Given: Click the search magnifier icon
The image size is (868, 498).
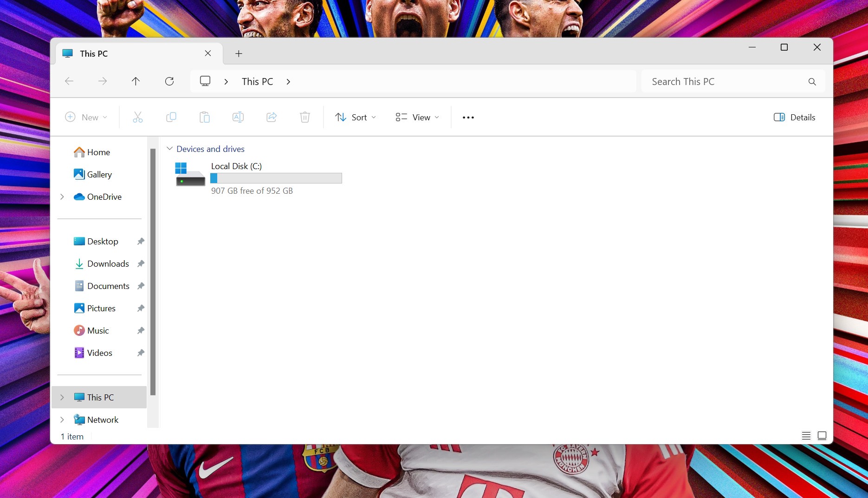Looking at the screenshot, I should coord(812,82).
